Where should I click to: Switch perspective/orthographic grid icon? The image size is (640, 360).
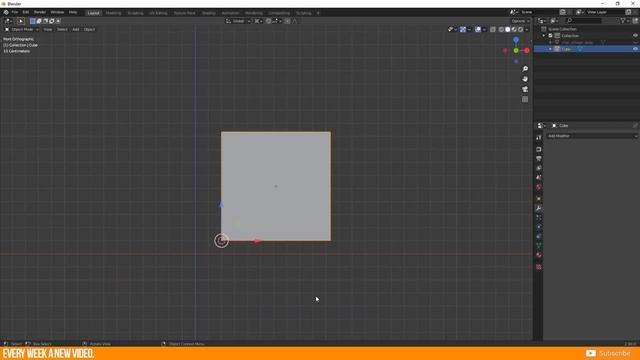click(525, 99)
